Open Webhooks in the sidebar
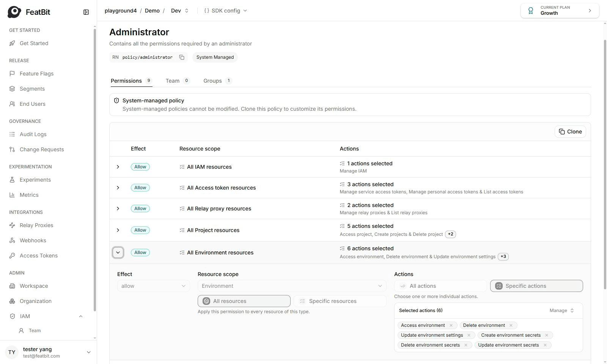Viewport: 607px width, 364px height. click(x=33, y=240)
